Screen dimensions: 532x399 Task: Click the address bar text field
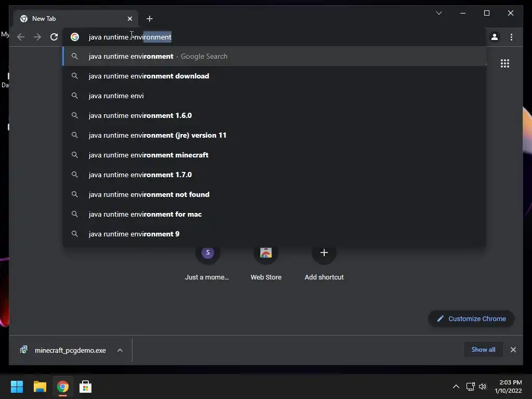coord(274,37)
